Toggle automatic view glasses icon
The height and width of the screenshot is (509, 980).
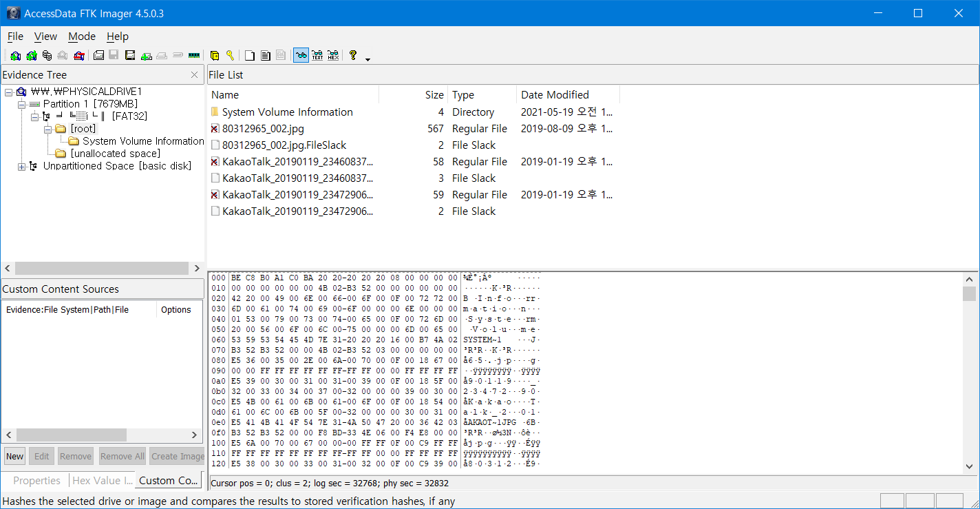[301, 56]
